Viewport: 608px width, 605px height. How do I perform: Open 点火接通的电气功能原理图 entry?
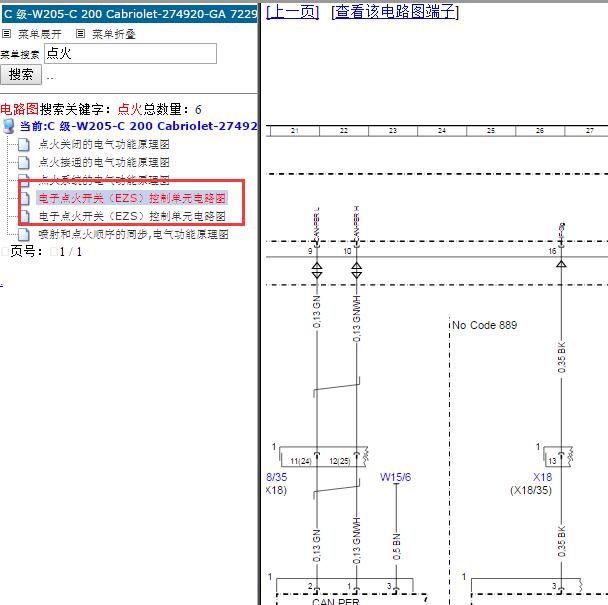coord(104,162)
